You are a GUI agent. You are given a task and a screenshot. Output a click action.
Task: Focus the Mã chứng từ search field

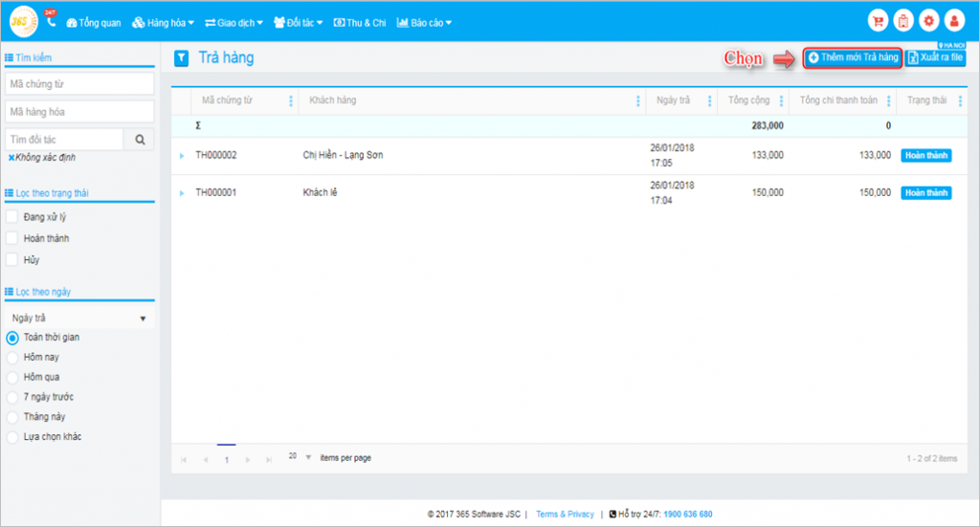click(79, 84)
